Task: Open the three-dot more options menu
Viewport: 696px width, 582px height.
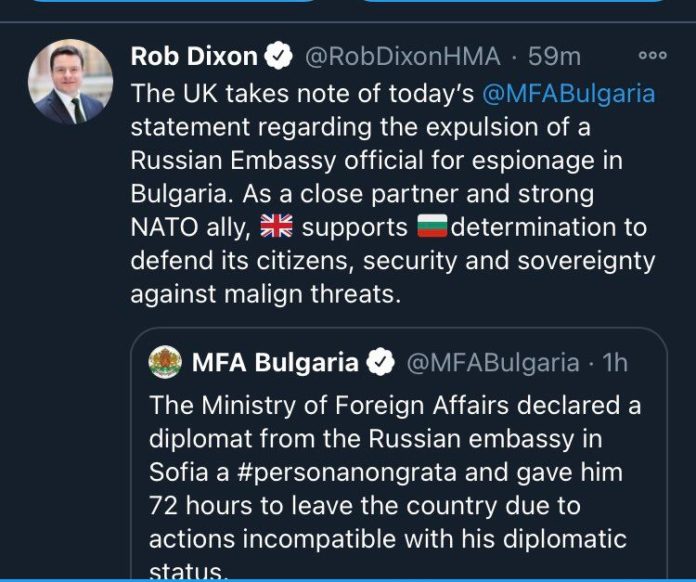Action: [652, 56]
